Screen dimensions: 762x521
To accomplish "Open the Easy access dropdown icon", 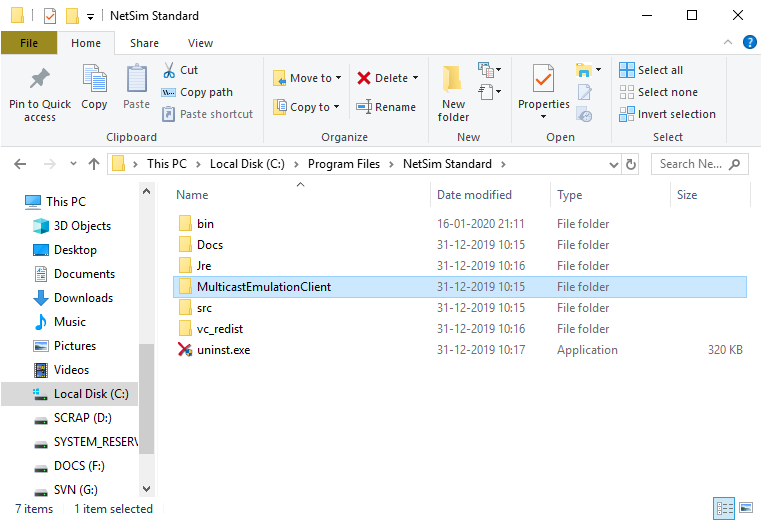I will click(x=489, y=92).
